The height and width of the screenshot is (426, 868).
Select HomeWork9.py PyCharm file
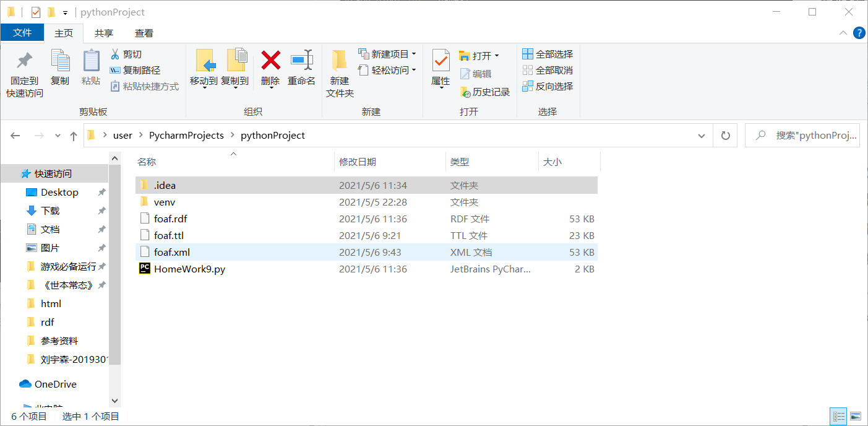click(366, 269)
